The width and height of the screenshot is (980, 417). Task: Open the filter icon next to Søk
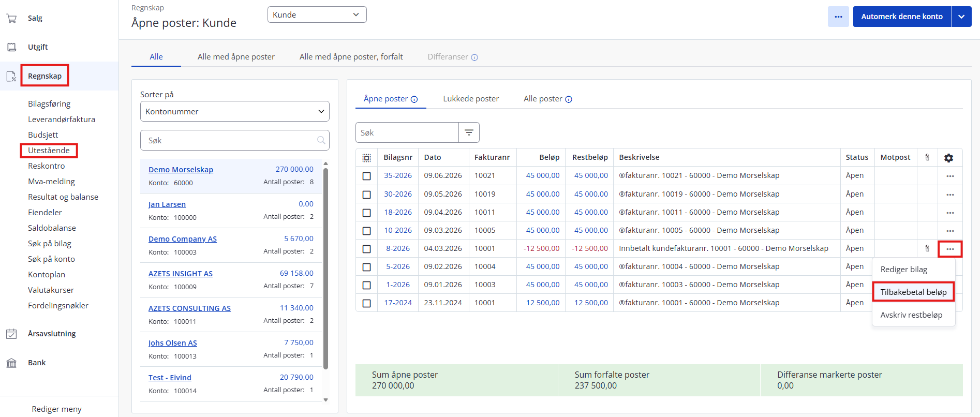pyautogui.click(x=469, y=132)
